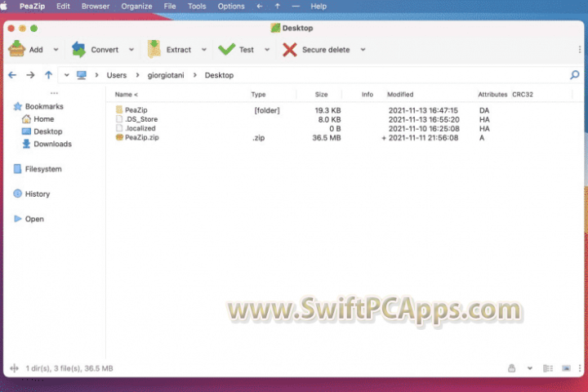Expand the Test button dropdown arrow
Screen dimensions: 588x392
pos(267,50)
